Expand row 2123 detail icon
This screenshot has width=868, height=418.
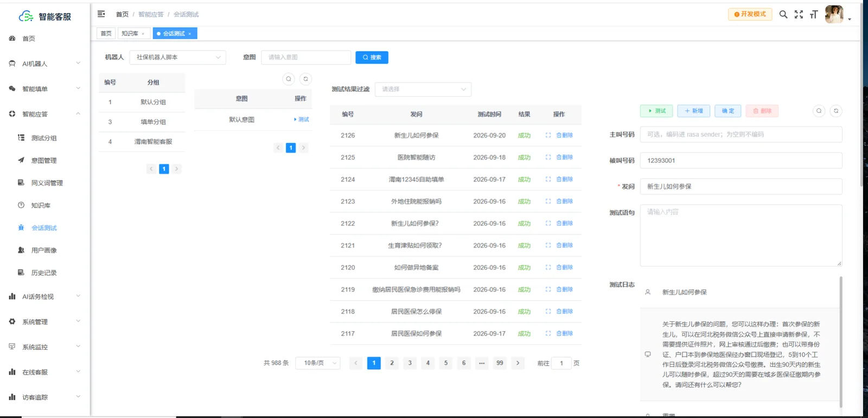click(548, 201)
